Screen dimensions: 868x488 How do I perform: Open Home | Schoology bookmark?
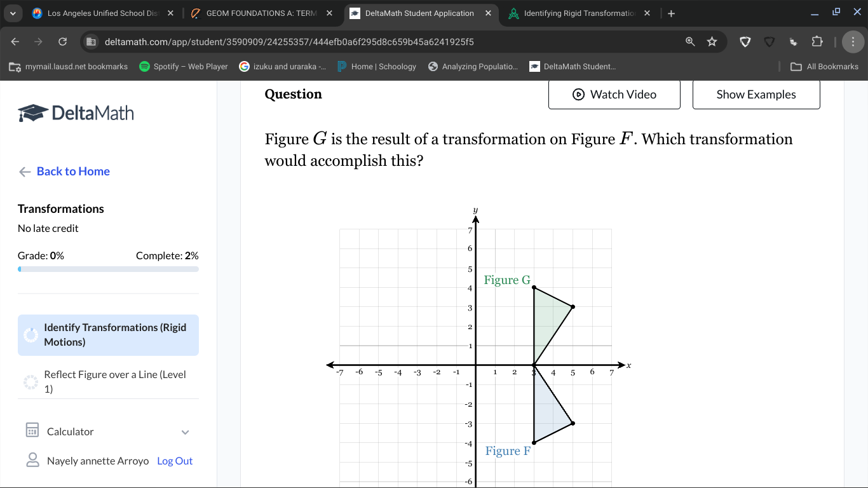(x=377, y=67)
